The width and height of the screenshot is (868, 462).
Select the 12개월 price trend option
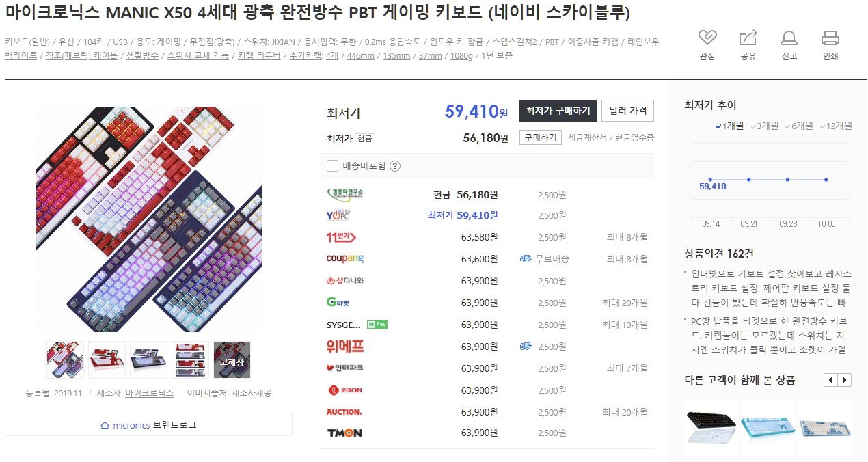[x=835, y=126]
